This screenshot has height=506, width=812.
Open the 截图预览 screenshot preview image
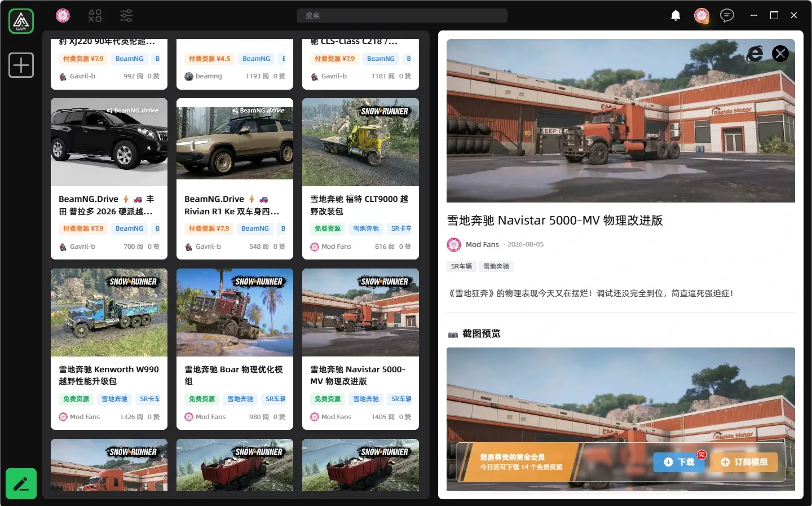pos(621,419)
